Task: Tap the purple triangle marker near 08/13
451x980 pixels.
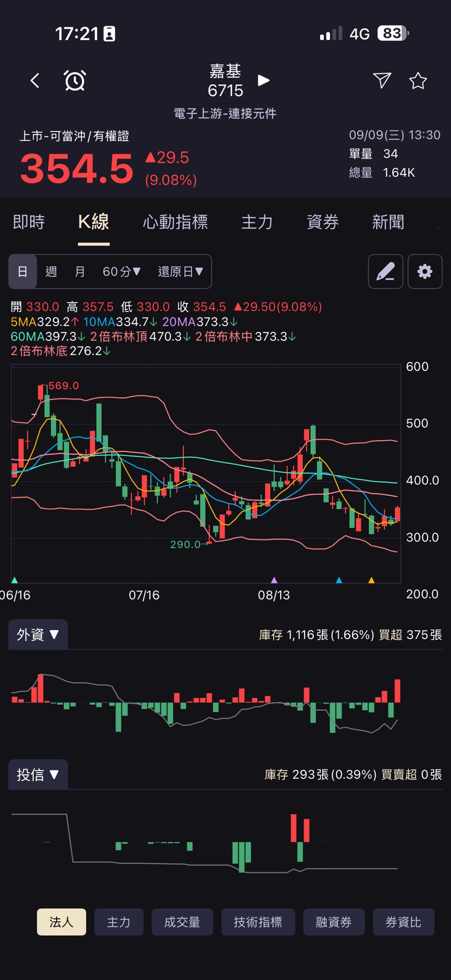Action: [274, 580]
